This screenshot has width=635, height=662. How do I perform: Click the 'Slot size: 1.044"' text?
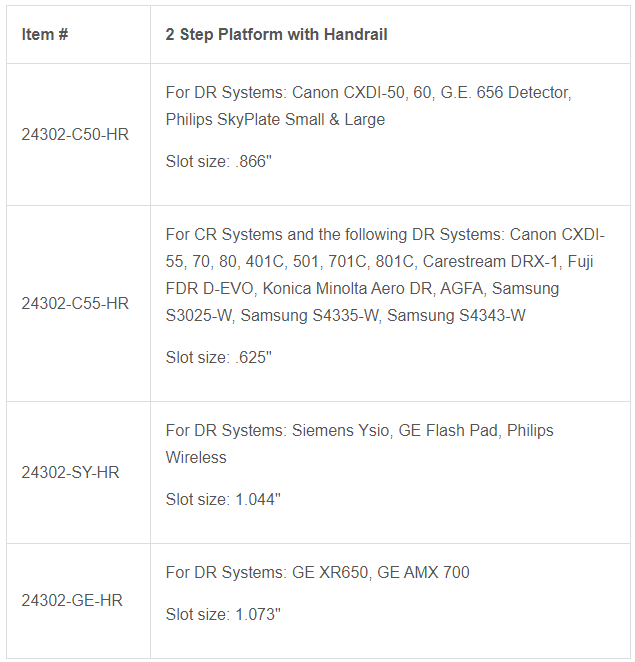223,499
